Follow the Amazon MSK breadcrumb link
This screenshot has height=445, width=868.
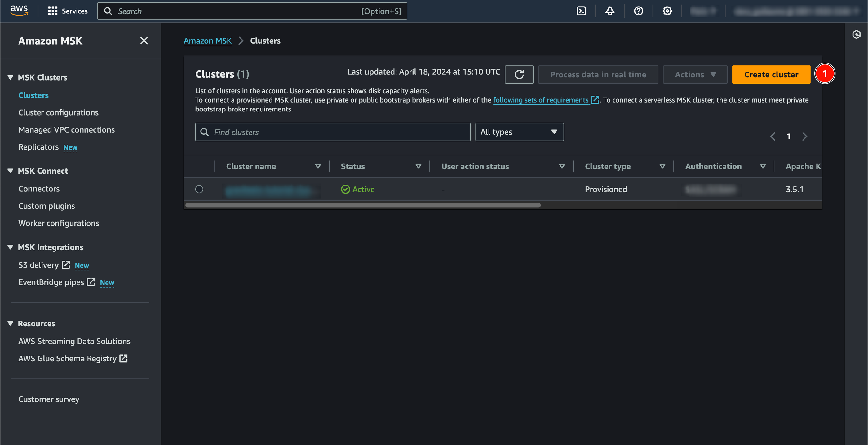[x=208, y=41]
